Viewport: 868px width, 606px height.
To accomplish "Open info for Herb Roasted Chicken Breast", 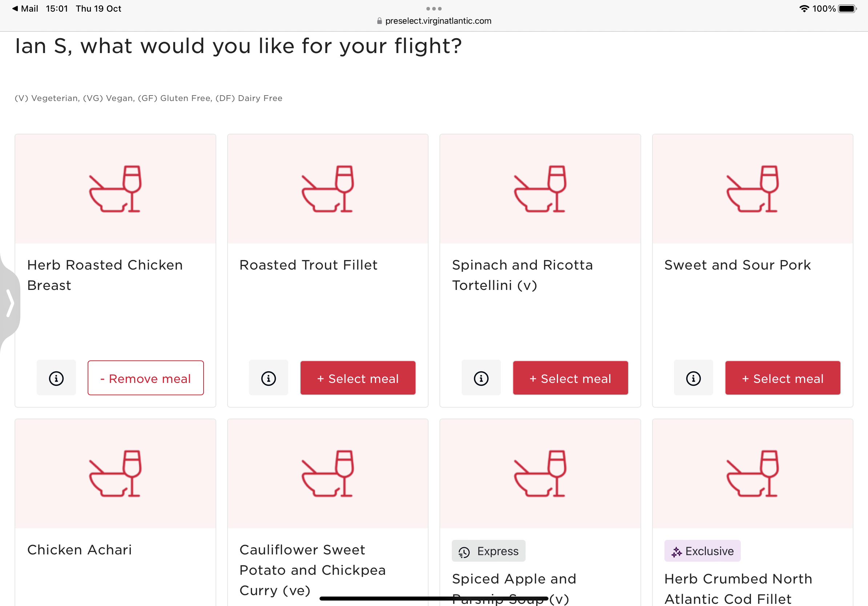I will tap(56, 378).
